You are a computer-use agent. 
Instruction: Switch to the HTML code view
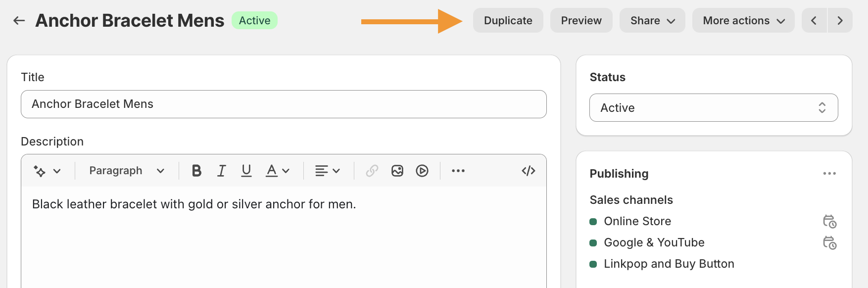coord(529,171)
